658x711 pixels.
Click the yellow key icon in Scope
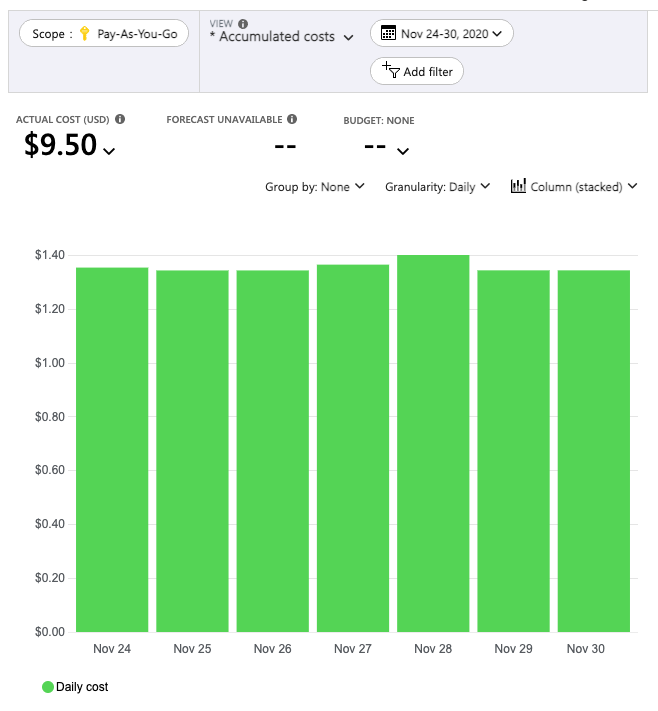click(84, 34)
